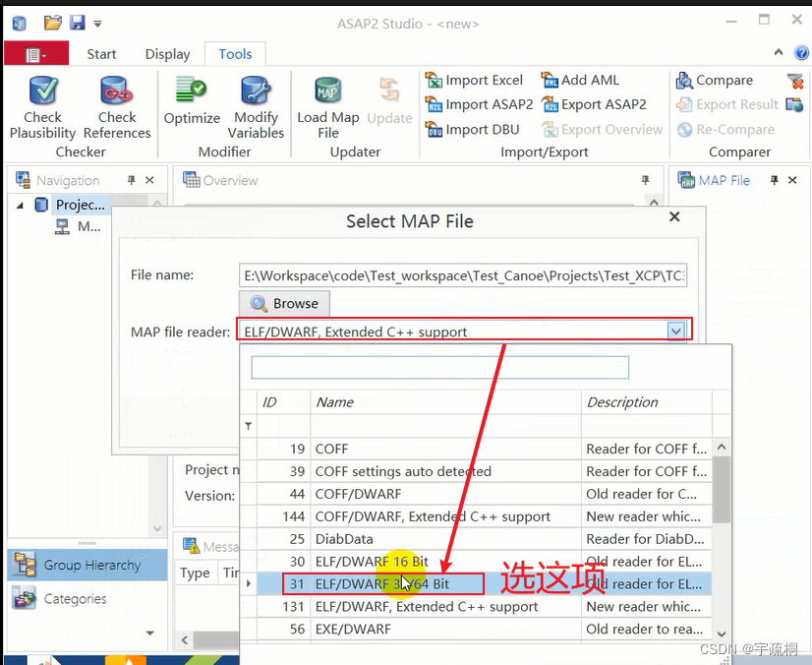Expand the navigation sections overflow arrow
The width and height of the screenshot is (812, 665).
[150, 633]
